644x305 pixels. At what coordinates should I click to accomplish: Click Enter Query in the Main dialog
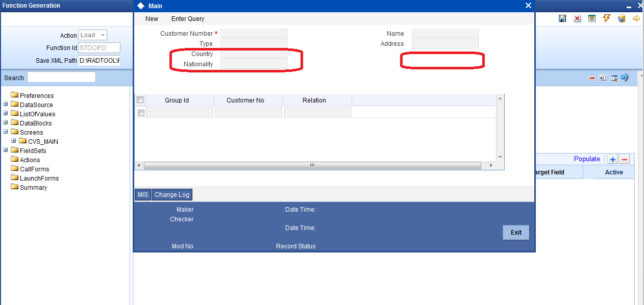[188, 19]
